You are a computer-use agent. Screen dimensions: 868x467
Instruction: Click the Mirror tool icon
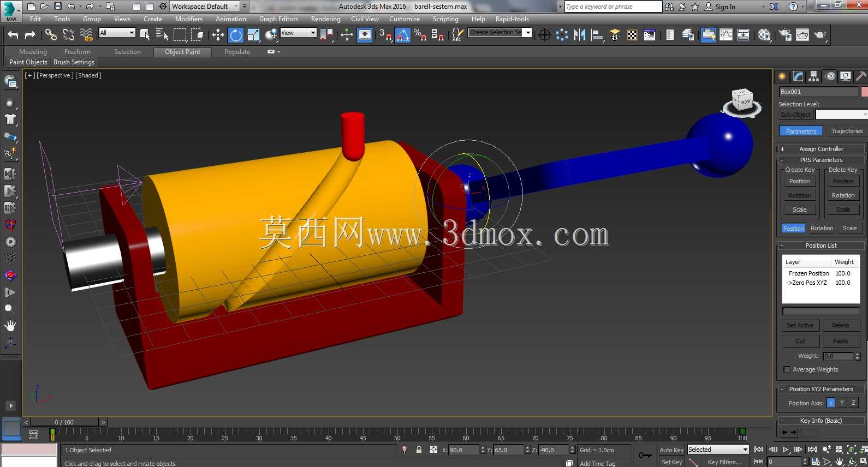pyautogui.click(x=580, y=35)
